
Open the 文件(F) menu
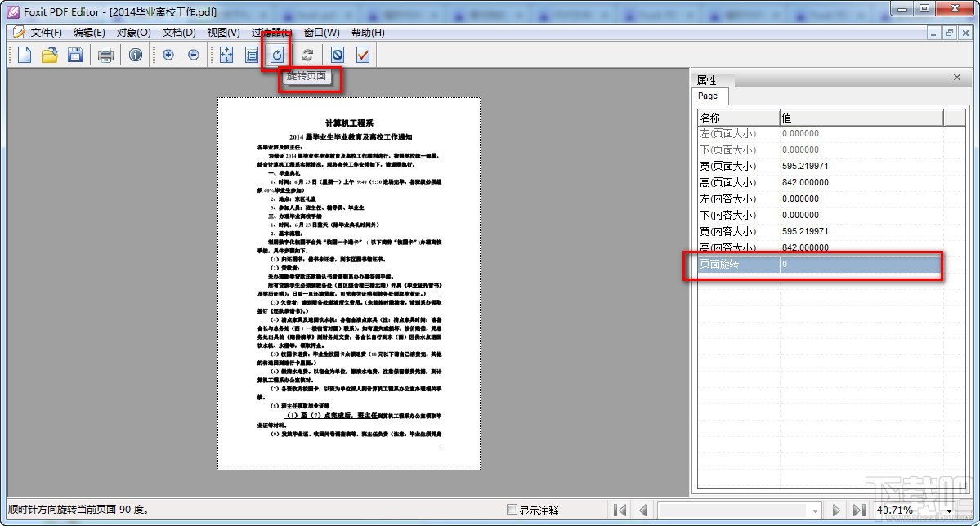[x=43, y=32]
